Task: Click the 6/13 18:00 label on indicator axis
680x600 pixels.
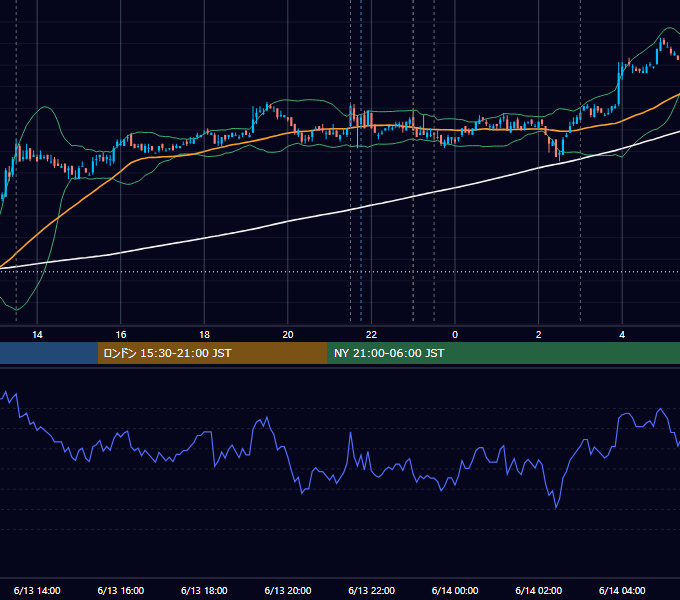Action: coord(204,590)
